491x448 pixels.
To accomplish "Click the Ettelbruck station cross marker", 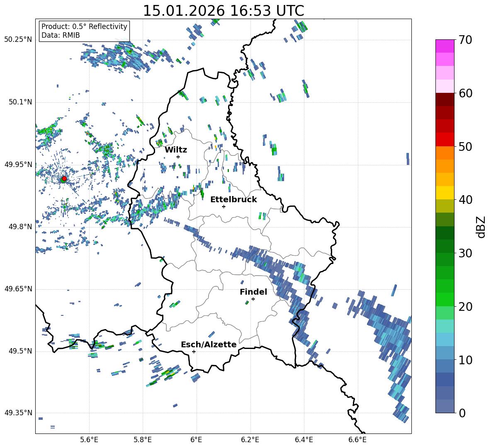I will click(x=224, y=206).
